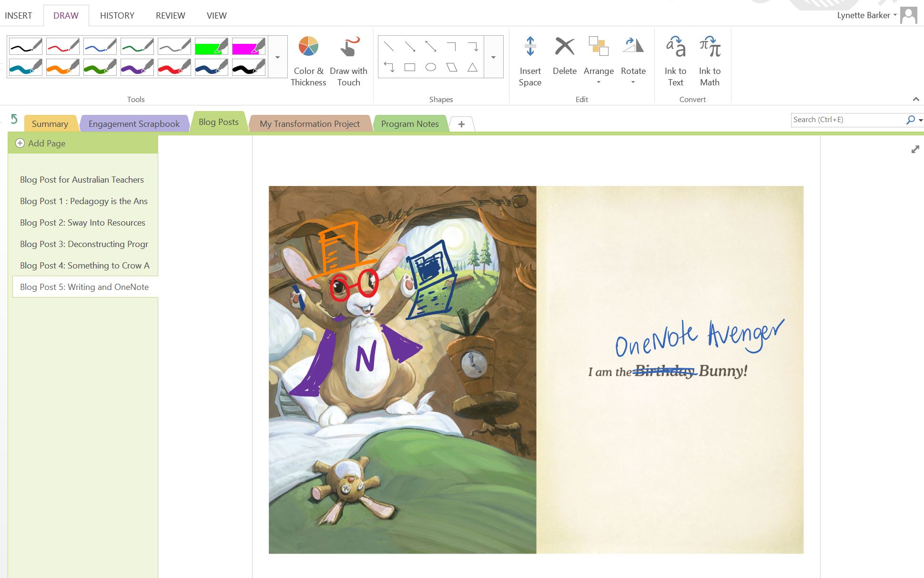
Task: Select the parallelogram shape
Action: pos(452,67)
